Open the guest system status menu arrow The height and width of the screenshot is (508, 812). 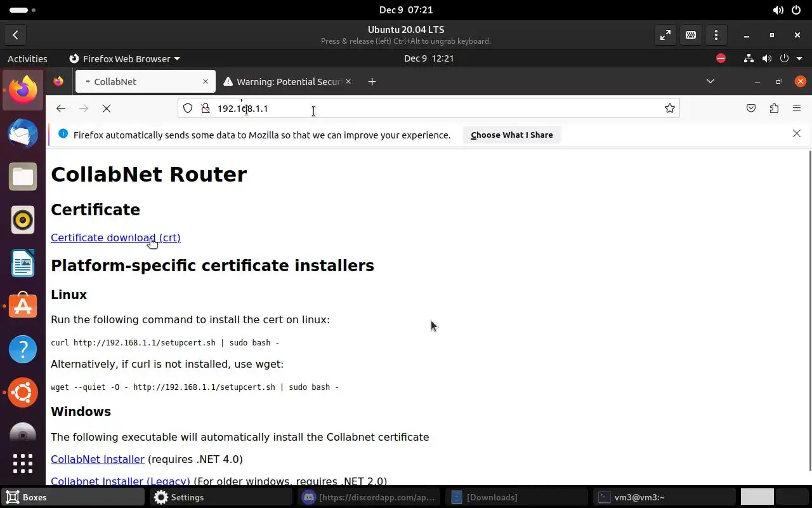pos(798,58)
